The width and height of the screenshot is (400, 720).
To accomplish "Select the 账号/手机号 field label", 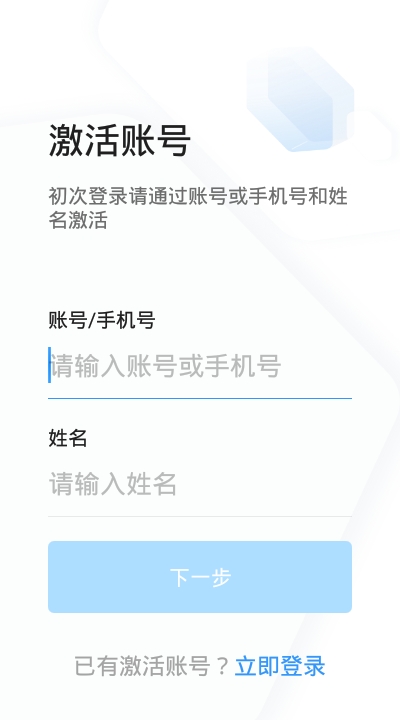I will [x=101, y=320].
